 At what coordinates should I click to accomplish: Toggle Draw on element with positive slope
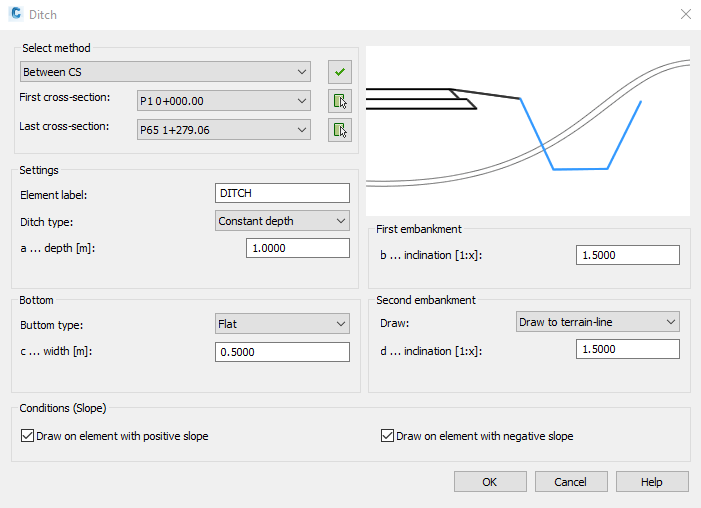tap(27, 436)
